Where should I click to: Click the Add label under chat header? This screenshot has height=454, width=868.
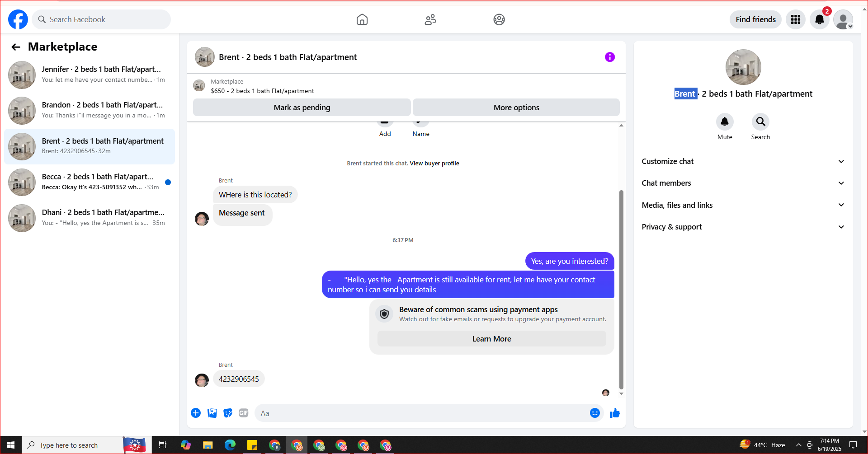[x=385, y=134]
